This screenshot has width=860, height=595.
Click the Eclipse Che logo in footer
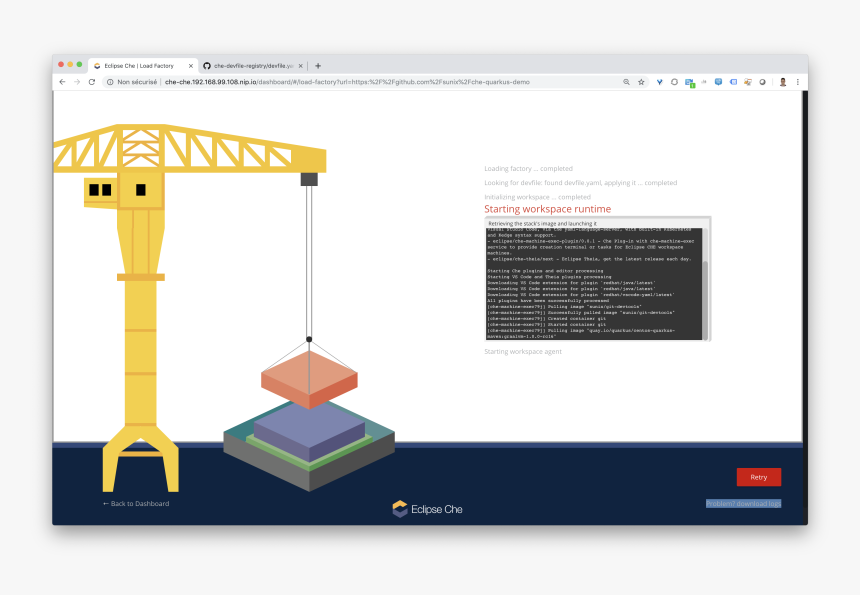pyautogui.click(x=427, y=509)
